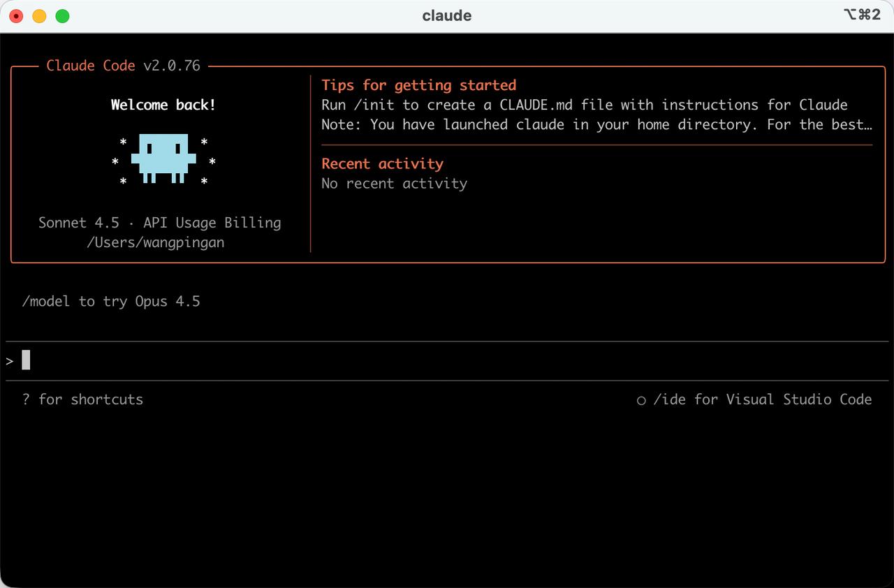The height and width of the screenshot is (588, 894).
Task: Click /ide for Visual Studio Code
Action: coord(761,399)
